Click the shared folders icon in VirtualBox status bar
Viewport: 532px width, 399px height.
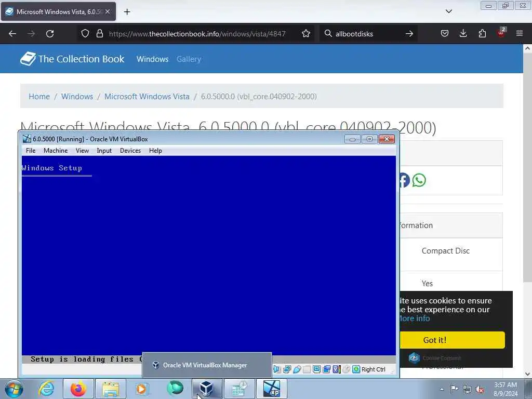307,369
